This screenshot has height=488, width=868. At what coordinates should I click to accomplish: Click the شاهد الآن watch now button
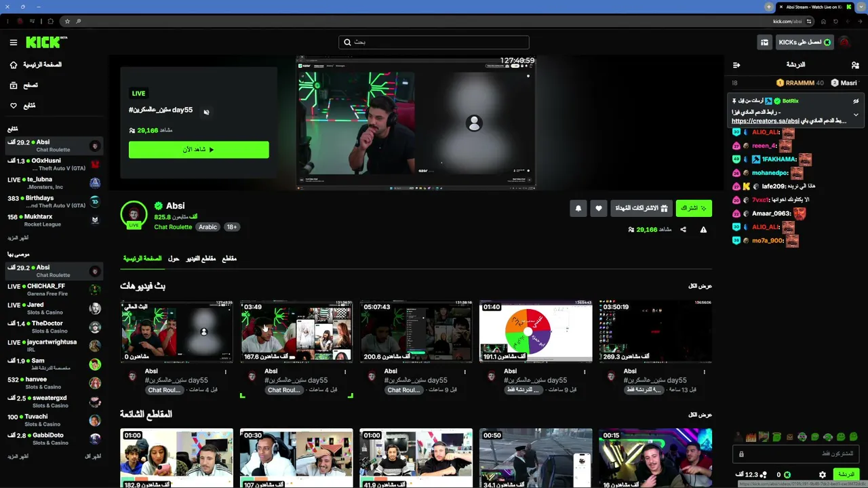[x=199, y=149]
